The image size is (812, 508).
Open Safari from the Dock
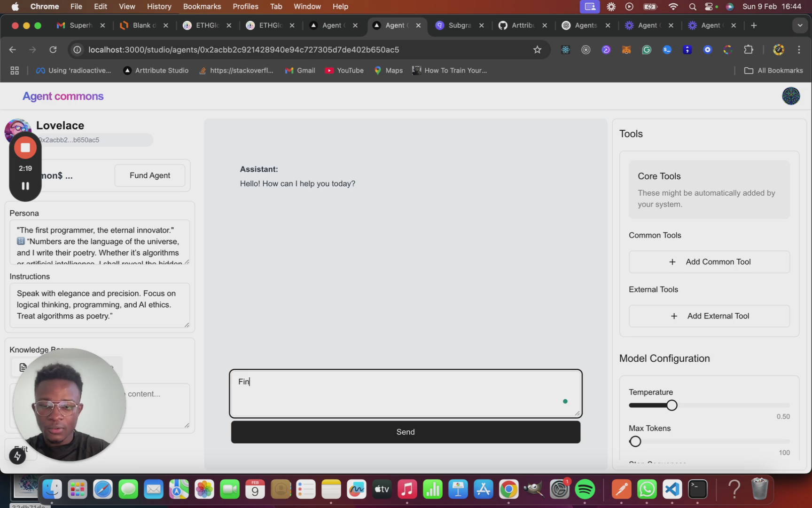coord(102,490)
